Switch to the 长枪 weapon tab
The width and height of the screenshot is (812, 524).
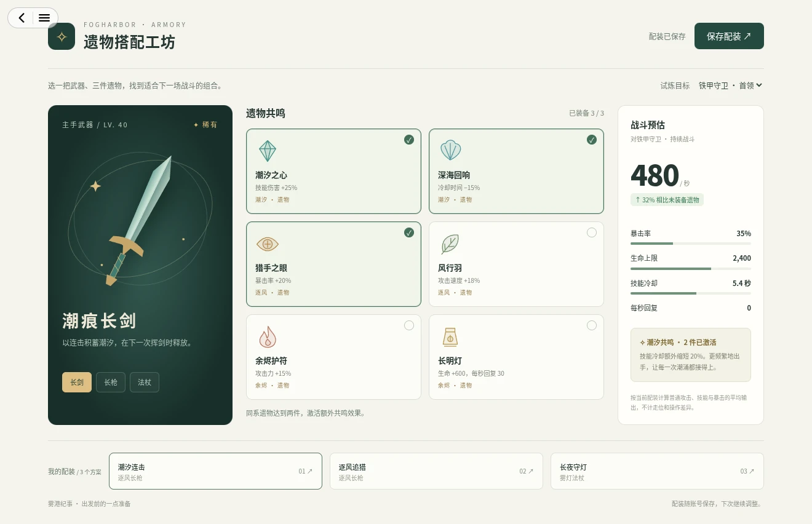tap(111, 382)
